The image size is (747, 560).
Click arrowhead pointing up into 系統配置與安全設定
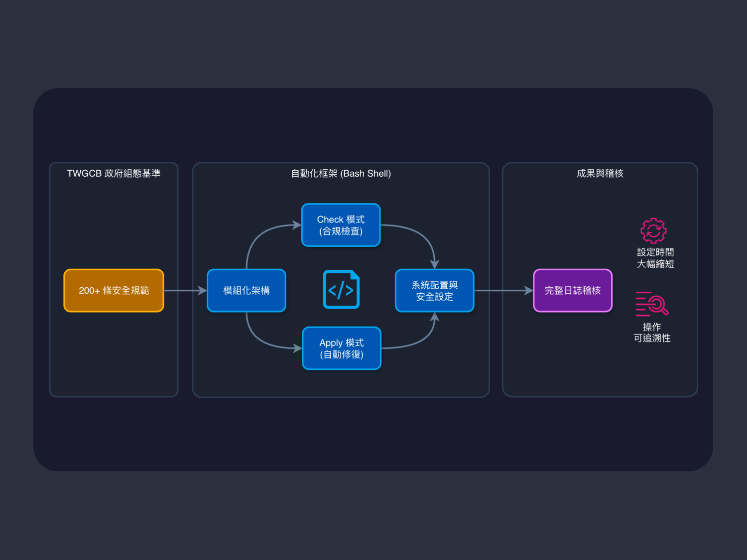pos(435,317)
